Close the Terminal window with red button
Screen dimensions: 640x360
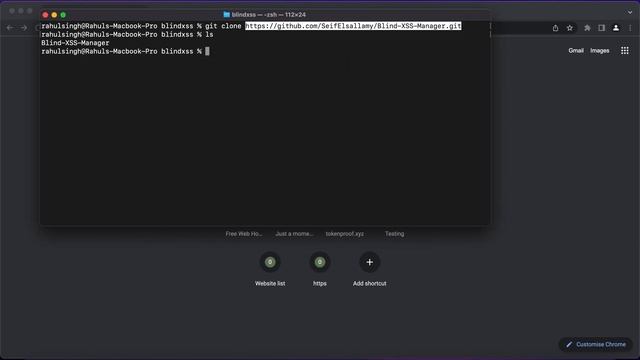tap(45, 15)
